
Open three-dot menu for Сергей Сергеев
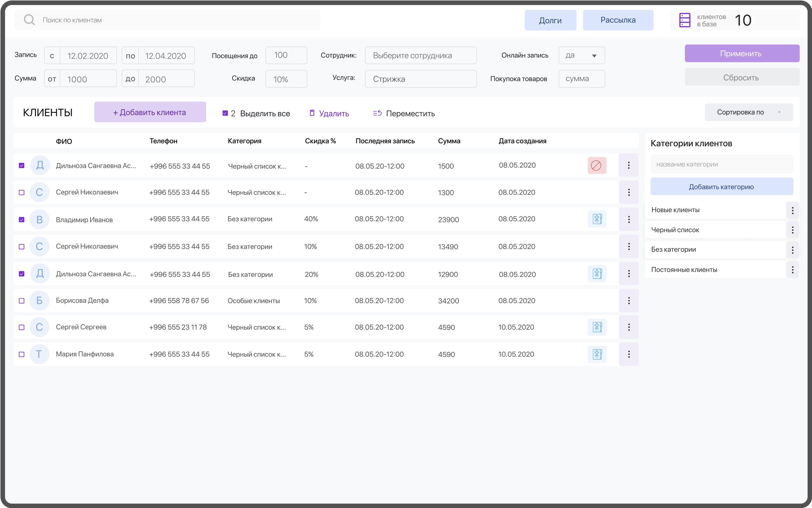point(628,327)
